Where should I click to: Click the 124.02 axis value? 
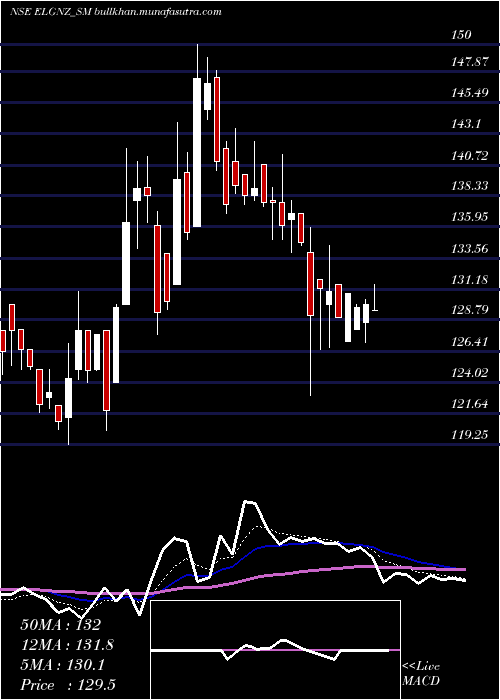click(471, 372)
